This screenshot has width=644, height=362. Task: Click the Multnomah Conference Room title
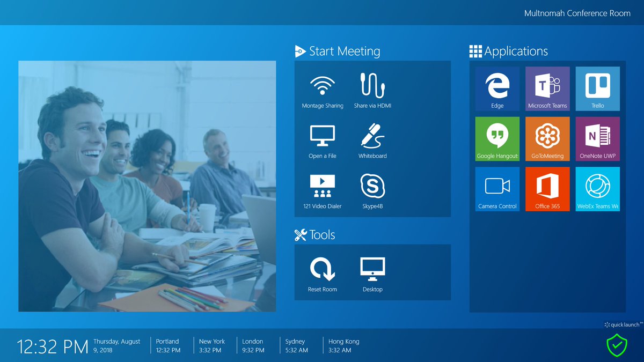tap(577, 13)
